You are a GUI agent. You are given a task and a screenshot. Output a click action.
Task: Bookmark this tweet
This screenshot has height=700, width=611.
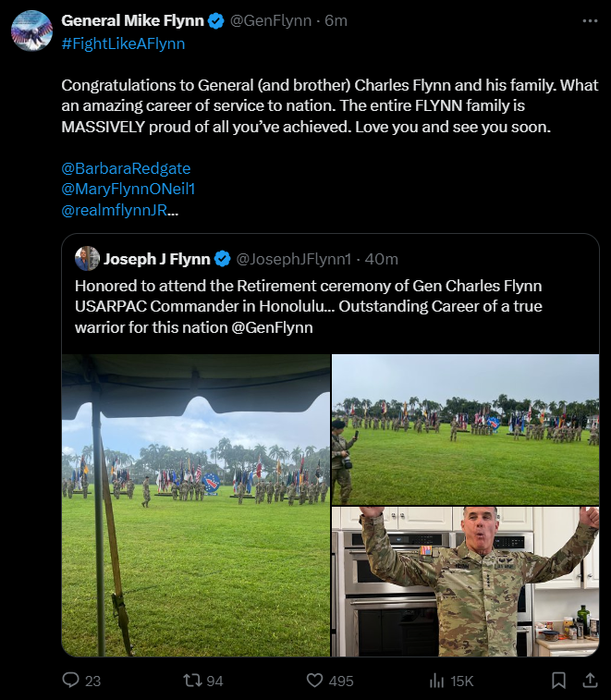558,681
